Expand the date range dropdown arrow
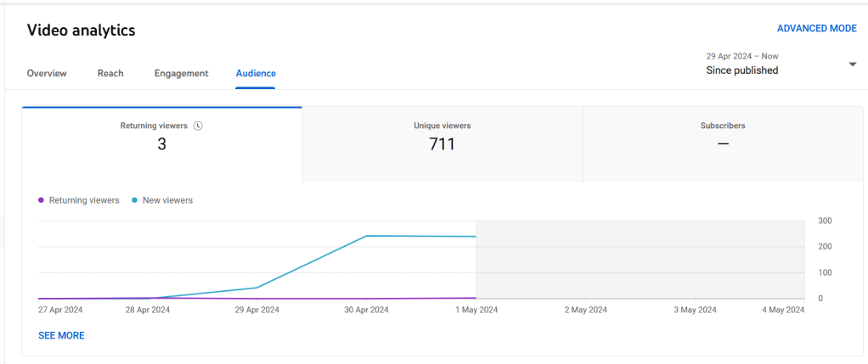 pos(852,64)
